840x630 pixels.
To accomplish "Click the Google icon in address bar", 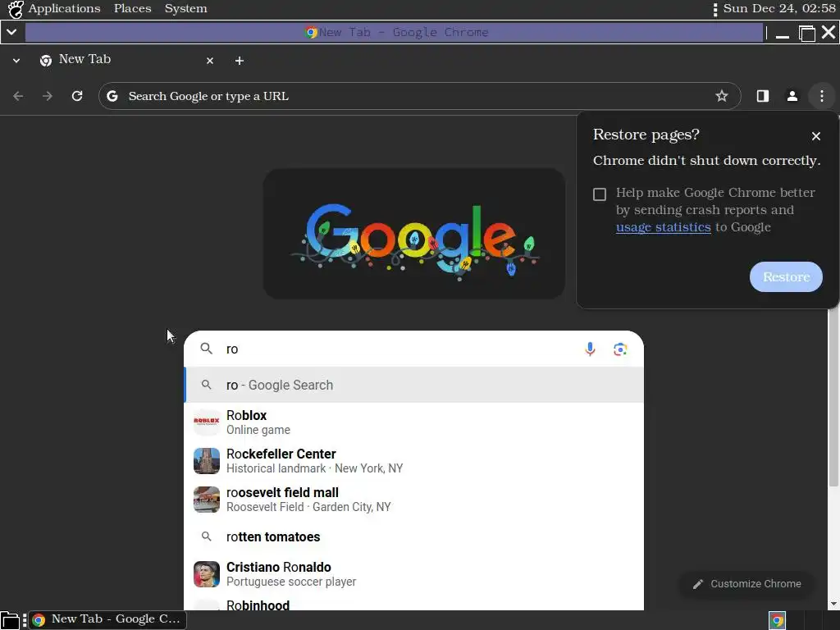I will (x=112, y=96).
